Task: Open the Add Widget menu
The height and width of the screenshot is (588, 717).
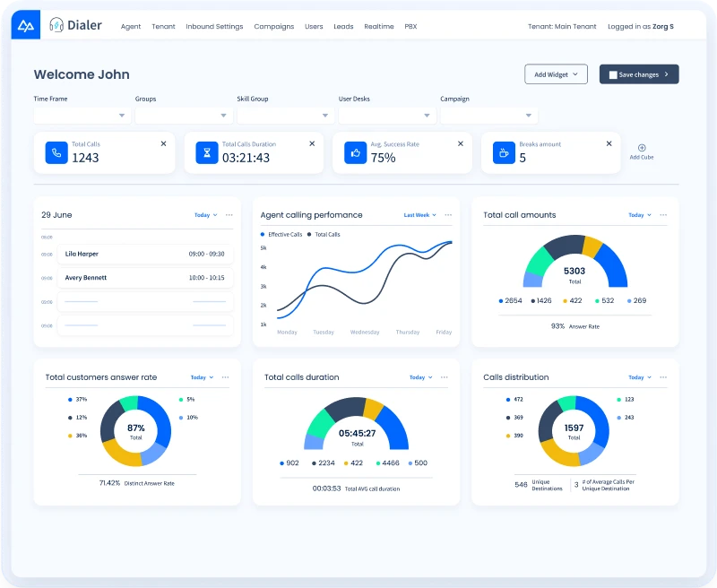Action: point(556,74)
